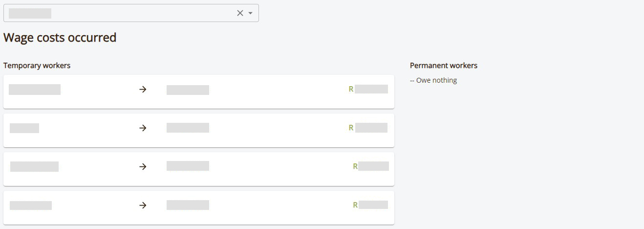This screenshot has width=644, height=229.
Task: Open the top combo box dropdown arrow
Action: (251, 13)
